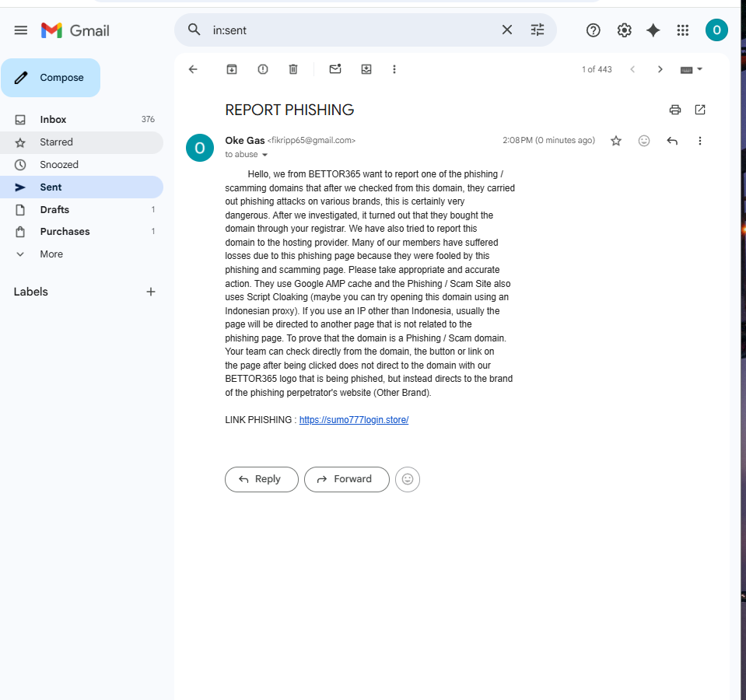Go back to the Sent list

[193, 69]
